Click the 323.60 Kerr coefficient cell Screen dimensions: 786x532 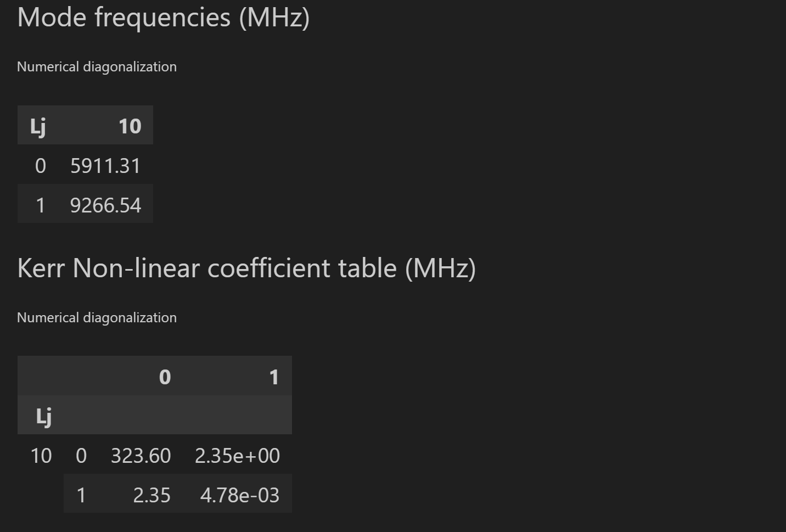pos(141,456)
